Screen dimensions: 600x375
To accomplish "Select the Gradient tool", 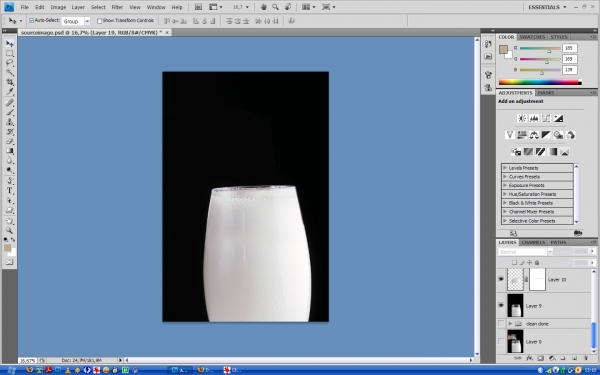I will tap(10, 151).
